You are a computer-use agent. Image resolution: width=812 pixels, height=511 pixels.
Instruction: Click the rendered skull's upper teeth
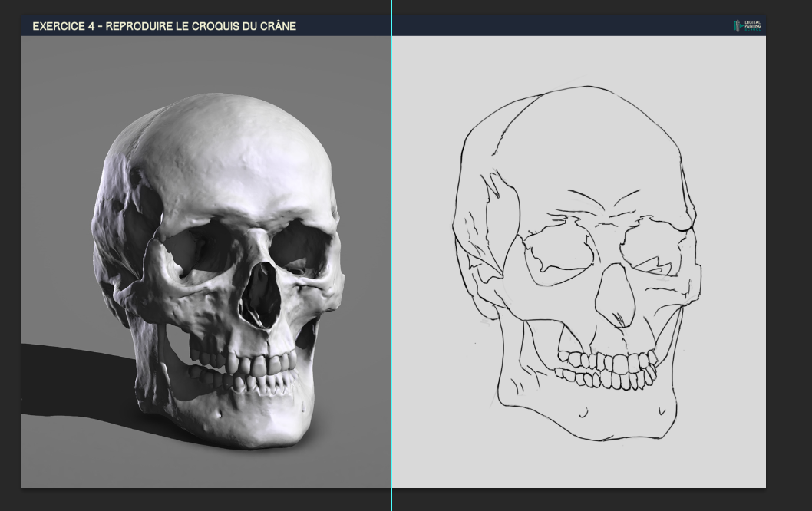tap(246, 361)
